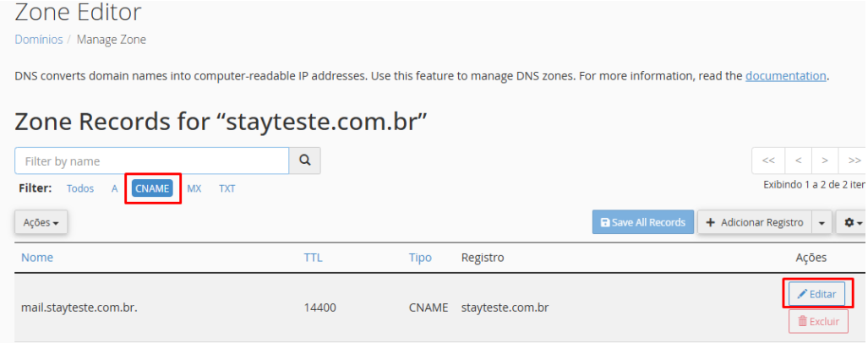Show all records with the Todos filter

pyautogui.click(x=80, y=188)
